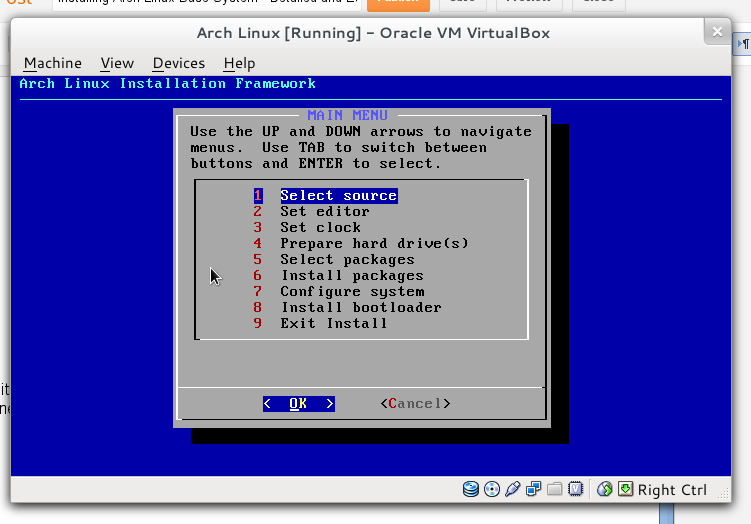The height and width of the screenshot is (524, 751).
Task: Open the Devices menu
Action: click(179, 63)
